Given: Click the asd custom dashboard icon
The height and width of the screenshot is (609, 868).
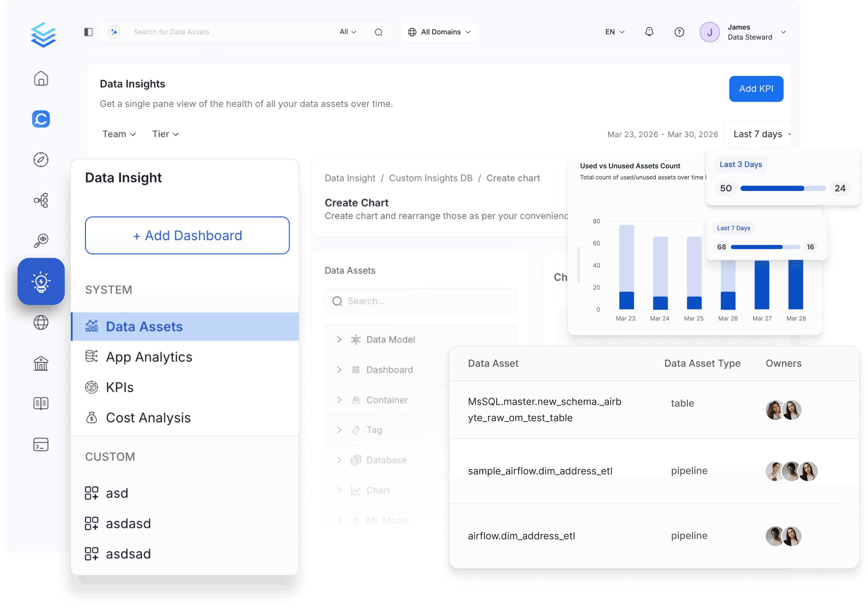Looking at the screenshot, I should click(91, 493).
